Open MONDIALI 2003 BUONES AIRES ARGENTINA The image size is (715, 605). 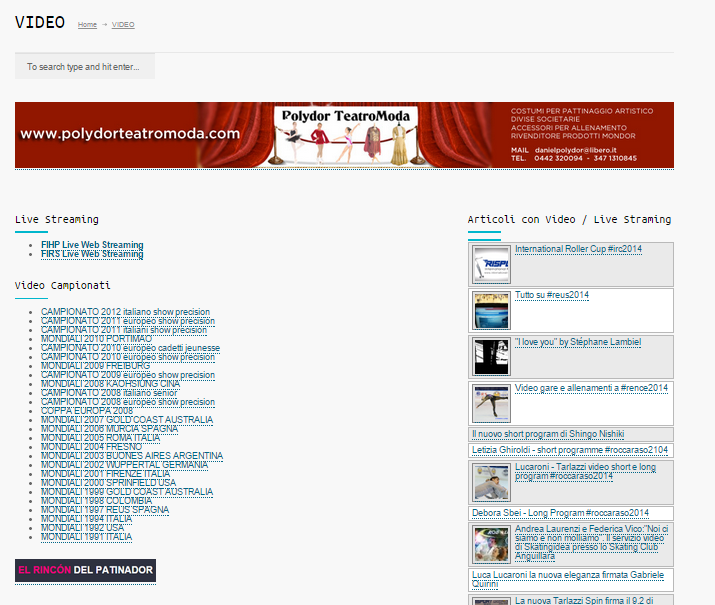[132, 456]
